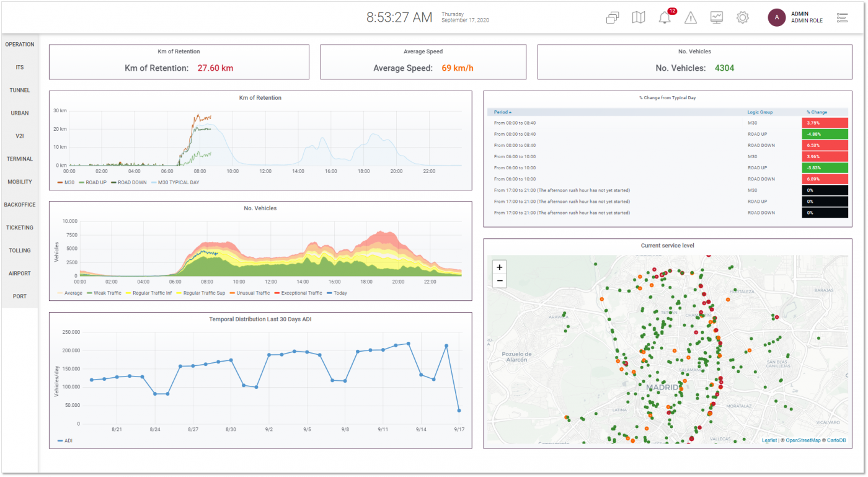Toggle Average series in vehicles legend
The height and width of the screenshot is (477, 868).
69,293
